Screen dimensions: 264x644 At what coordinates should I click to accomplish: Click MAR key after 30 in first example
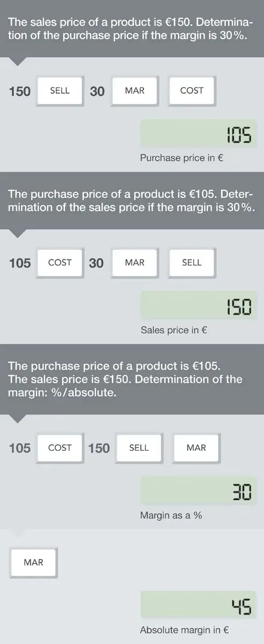point(135,91)
